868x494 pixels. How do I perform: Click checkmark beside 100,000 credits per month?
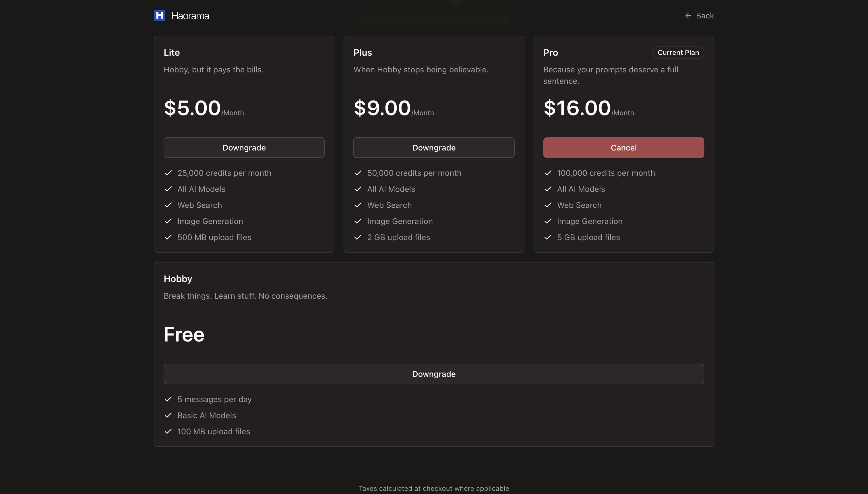(548, 173)
